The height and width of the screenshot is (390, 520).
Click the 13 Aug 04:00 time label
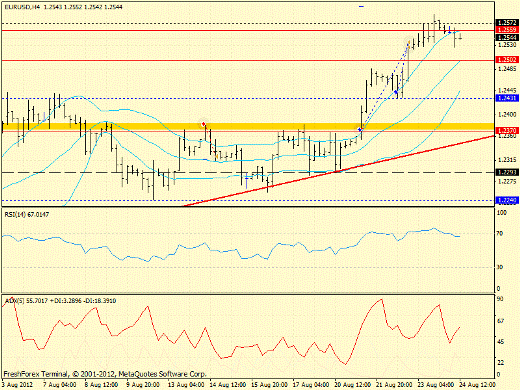186,385
